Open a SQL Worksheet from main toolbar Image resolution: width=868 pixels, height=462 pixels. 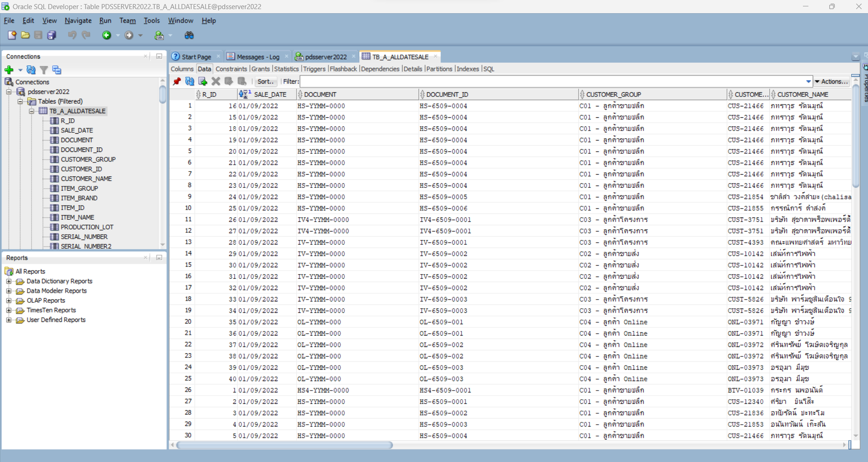coord(159,35)
